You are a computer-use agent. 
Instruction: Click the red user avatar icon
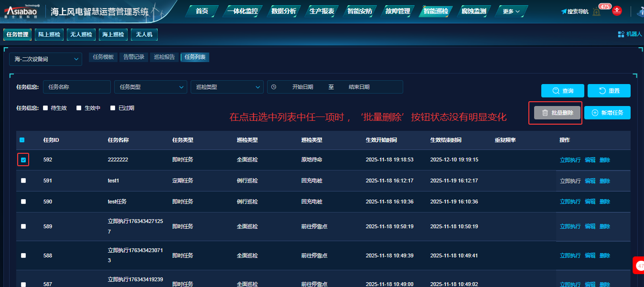617,11
